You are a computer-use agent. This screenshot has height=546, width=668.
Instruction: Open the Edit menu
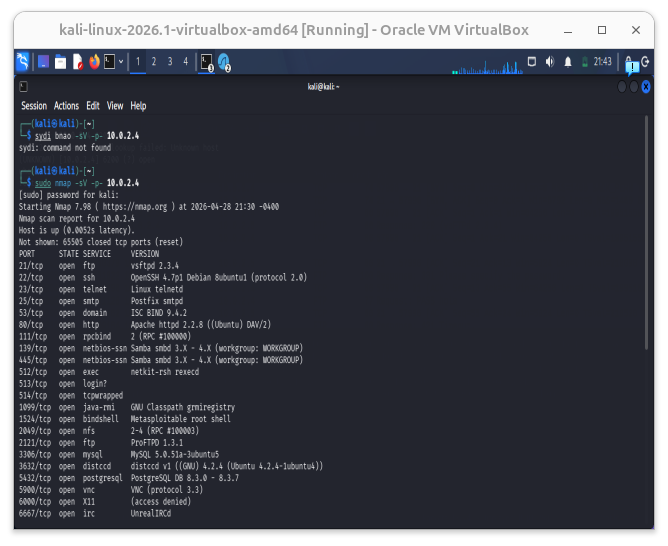click(x=93, y=106)
